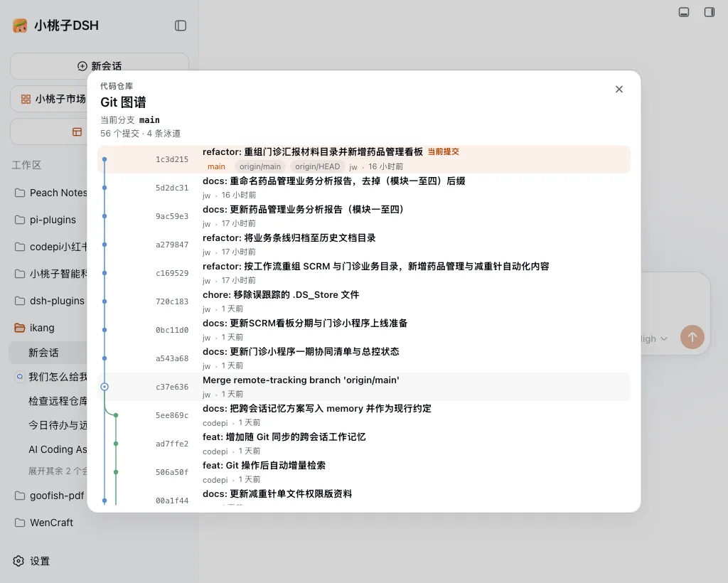Click the blue graph node for 1c3d215
728x583 pixels.
105,159
